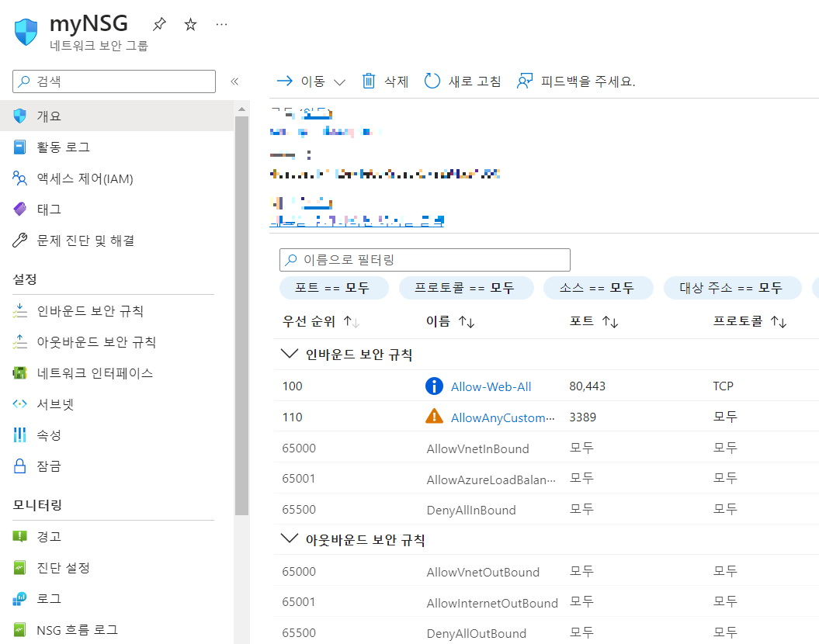Collapse 인바운드 보안 규칙 group chevron
This screenshot has height=644, width=819.
290,354
